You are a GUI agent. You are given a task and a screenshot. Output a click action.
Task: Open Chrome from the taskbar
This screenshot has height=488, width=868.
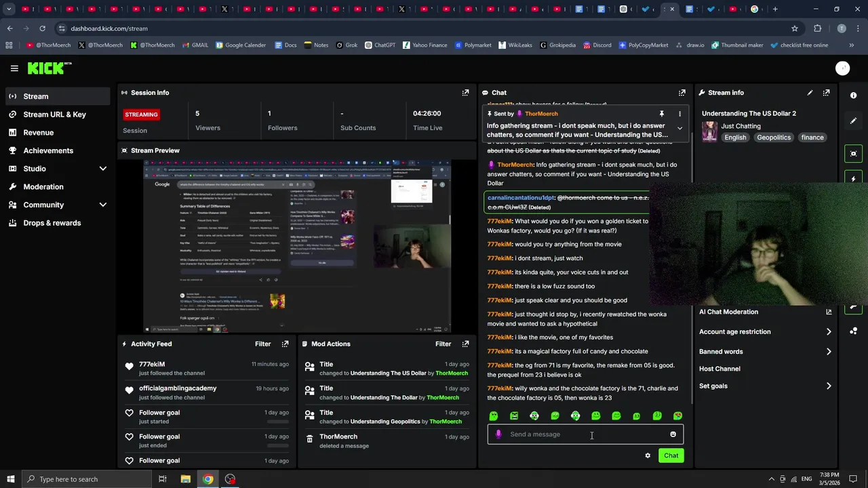pos(208,479)
